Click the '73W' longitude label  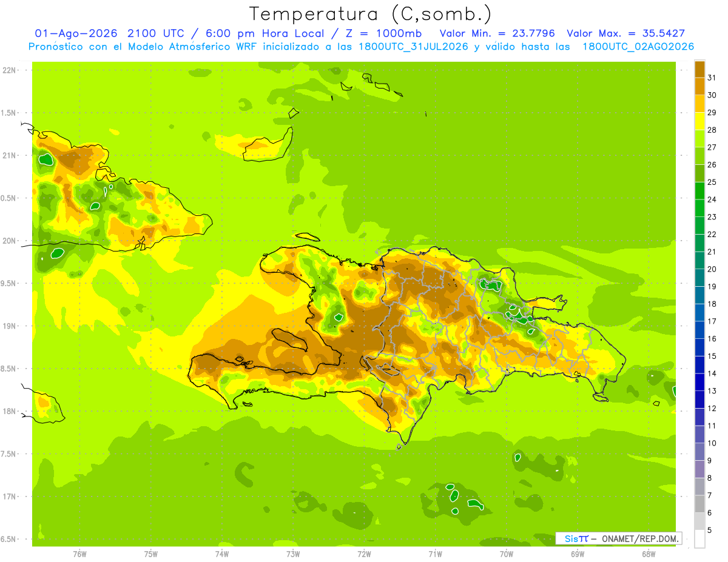(x=292, y=554)
